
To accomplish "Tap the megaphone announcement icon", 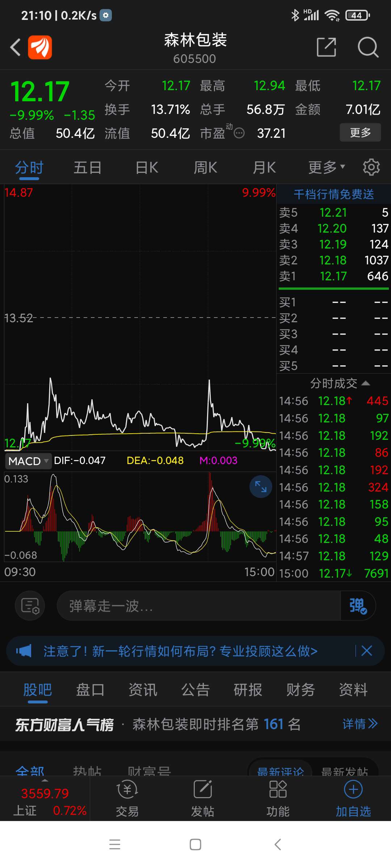I will (24, 651).
